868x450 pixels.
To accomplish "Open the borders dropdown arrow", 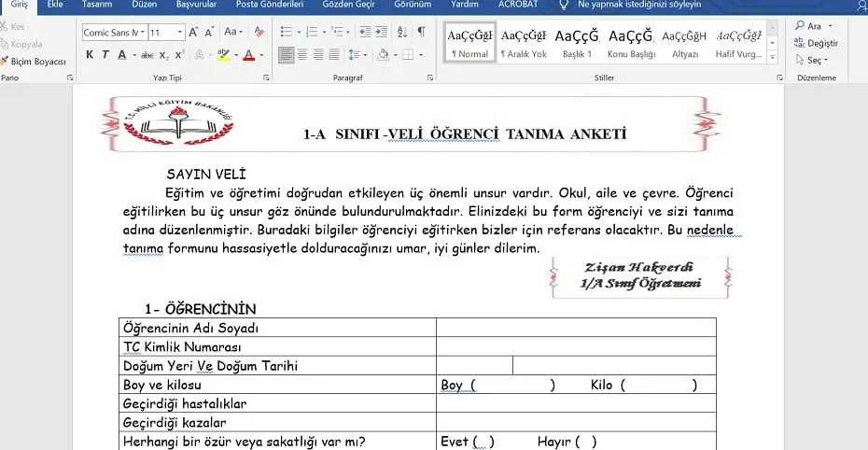I will 421,55.
